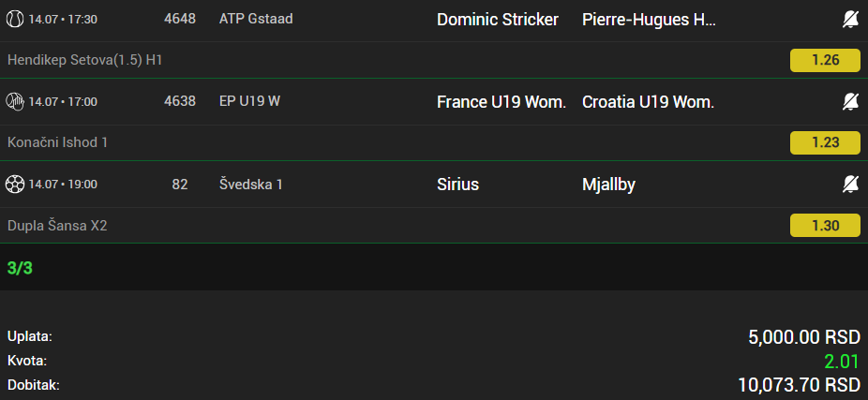The width and height of the screenshot is (868, 400).
Task: Select the Mjallby team name
Action: pos(608,185)
